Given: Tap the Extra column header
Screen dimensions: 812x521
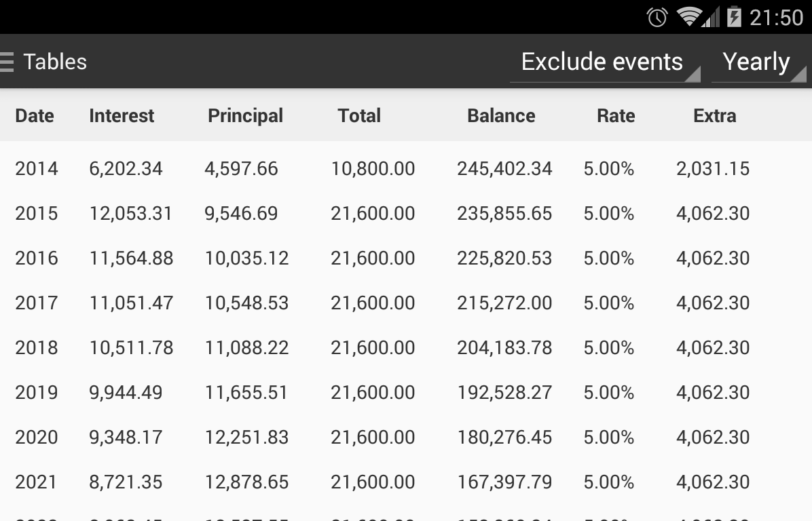Looking at the screenshot, I should point(714,115).
